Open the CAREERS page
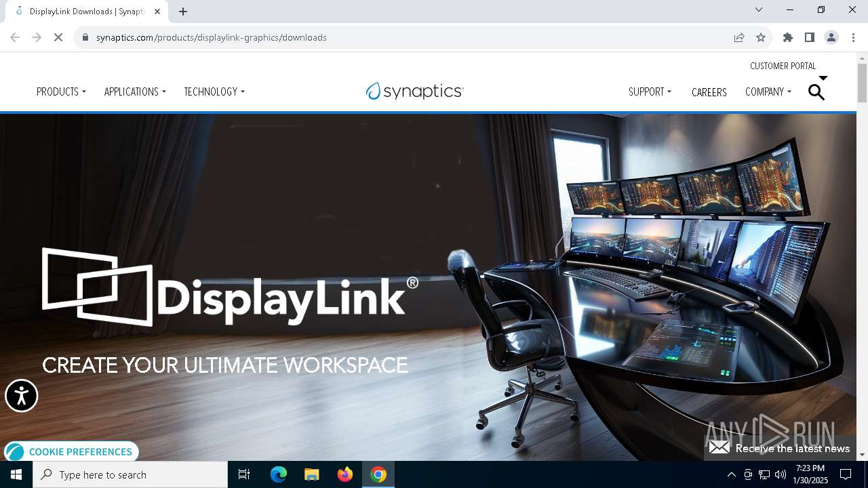 (709, 92)
